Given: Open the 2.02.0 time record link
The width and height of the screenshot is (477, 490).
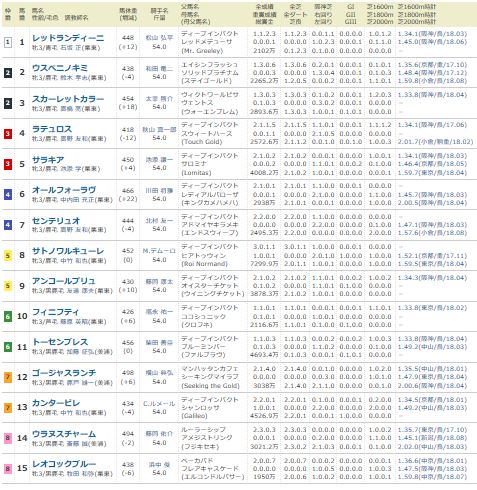Looking at the screenshot, I should click(x=432, y=446).
